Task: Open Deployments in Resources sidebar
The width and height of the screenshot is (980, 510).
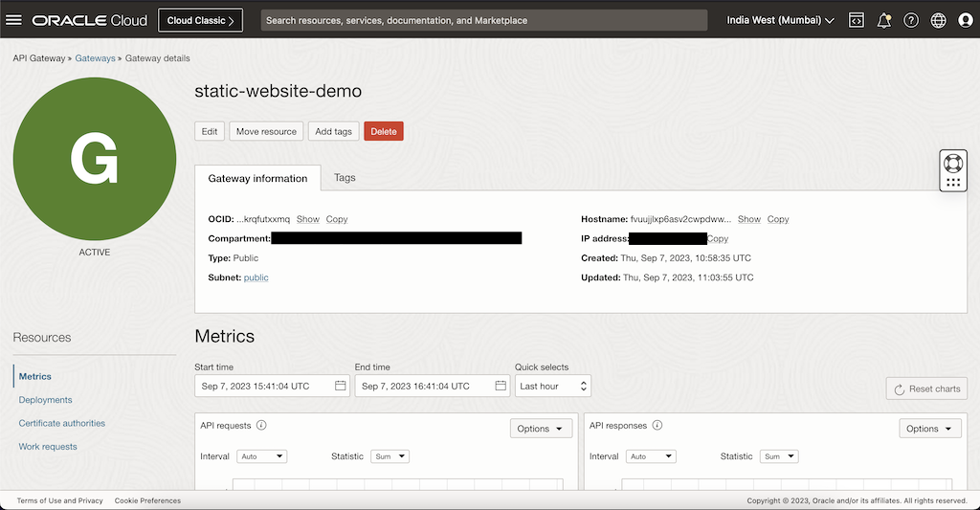Action: coord(45,400)
